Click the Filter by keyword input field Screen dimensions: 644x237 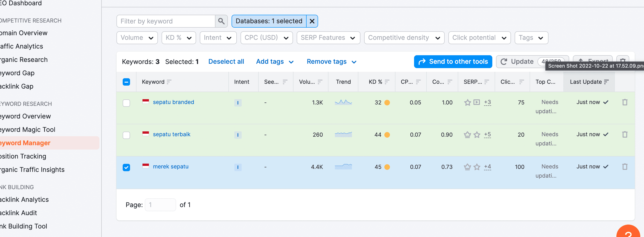(166, 21)
